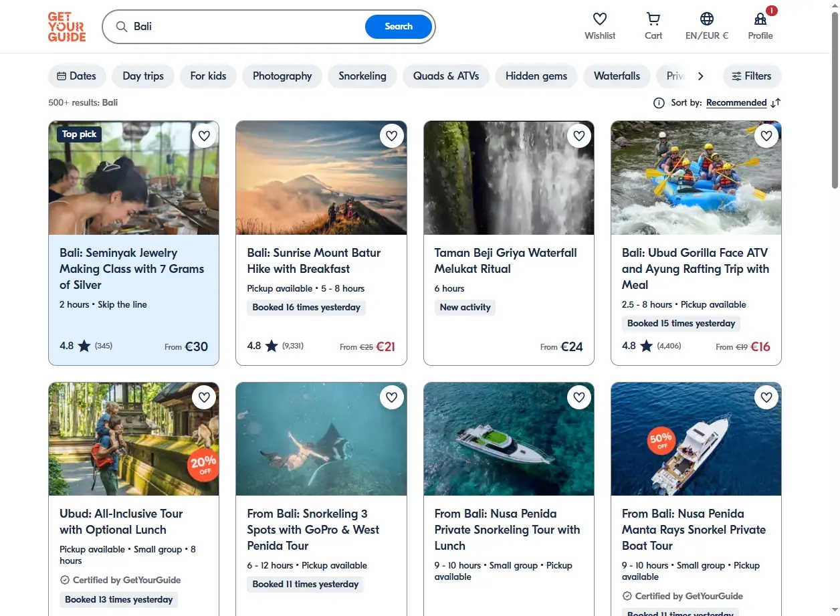Click the discounted €16 price

click(x=760, y=346)
